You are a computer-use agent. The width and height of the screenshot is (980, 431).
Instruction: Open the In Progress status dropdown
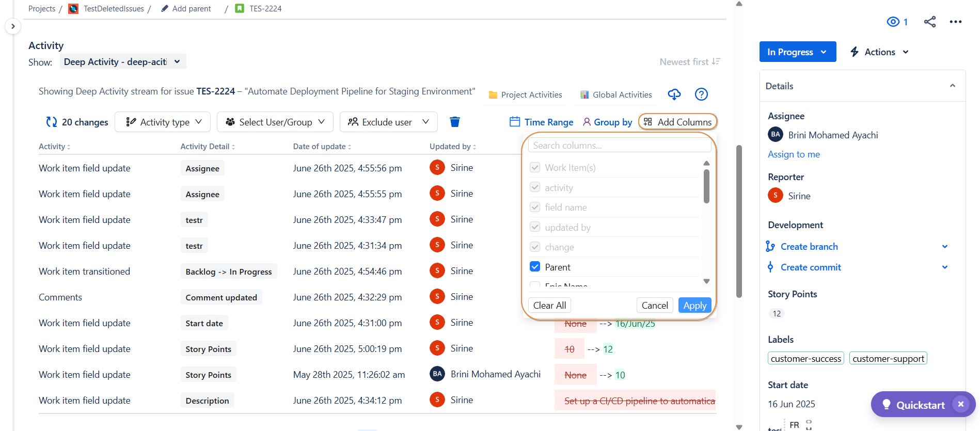pyautogui.click(x=797, y=52)
